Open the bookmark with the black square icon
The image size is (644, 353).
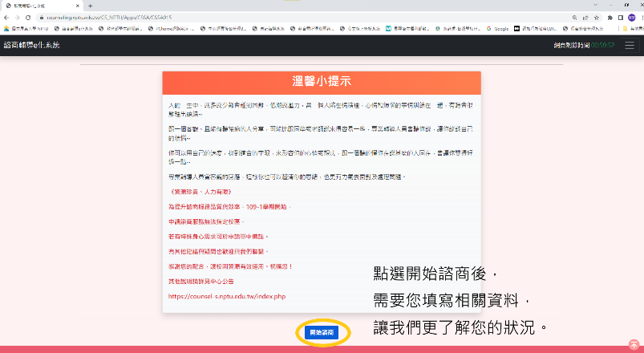537,29
